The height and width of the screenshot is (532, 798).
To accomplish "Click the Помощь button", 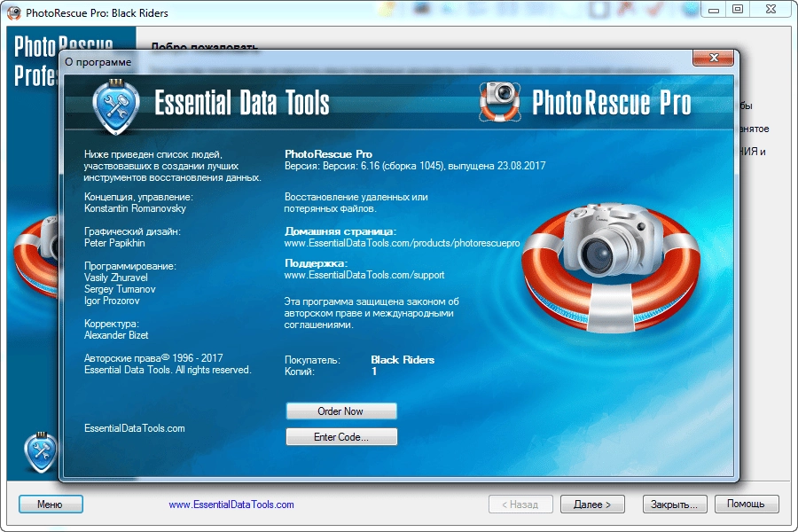I will tap(746, 504).
